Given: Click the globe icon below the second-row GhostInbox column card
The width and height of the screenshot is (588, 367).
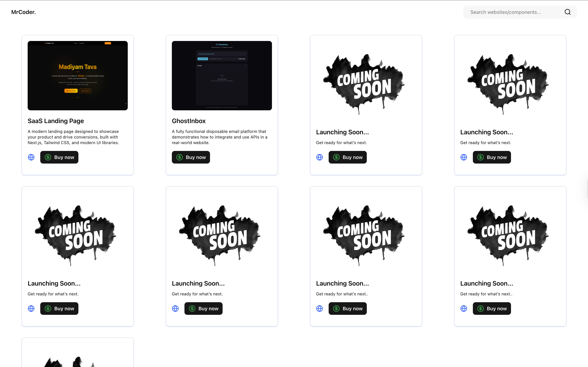Looking at the screenshot, I should [x=175, y=309].
